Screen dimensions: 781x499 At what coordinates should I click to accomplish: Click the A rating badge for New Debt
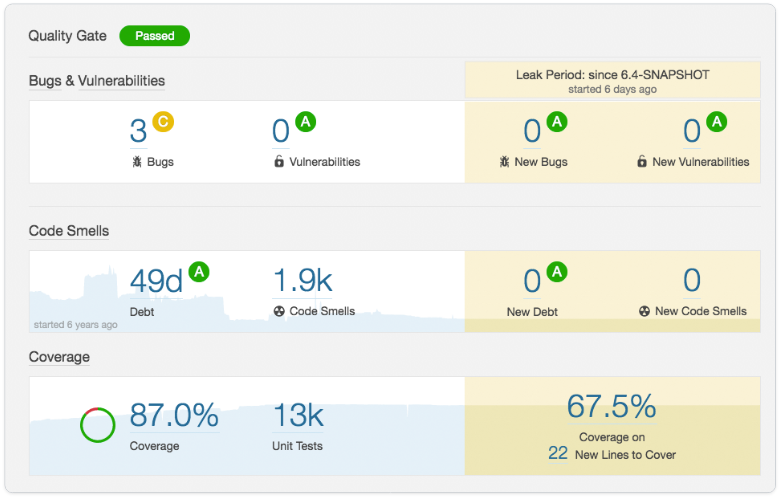pyautogui.click(x=557, y=272)
